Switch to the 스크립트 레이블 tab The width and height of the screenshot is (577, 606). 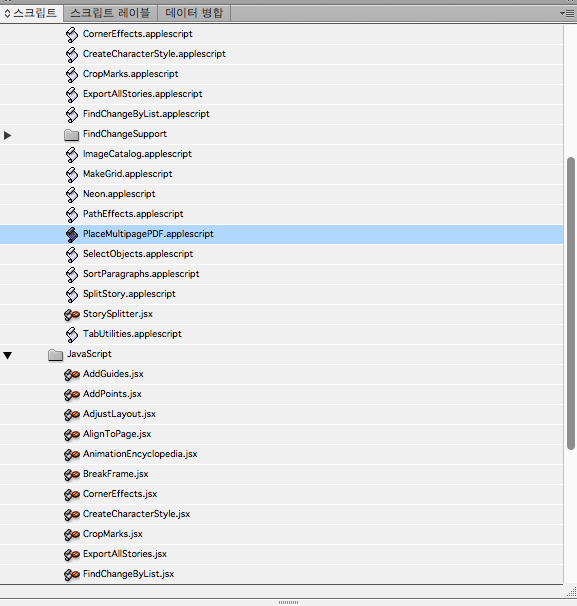(110, 13)
